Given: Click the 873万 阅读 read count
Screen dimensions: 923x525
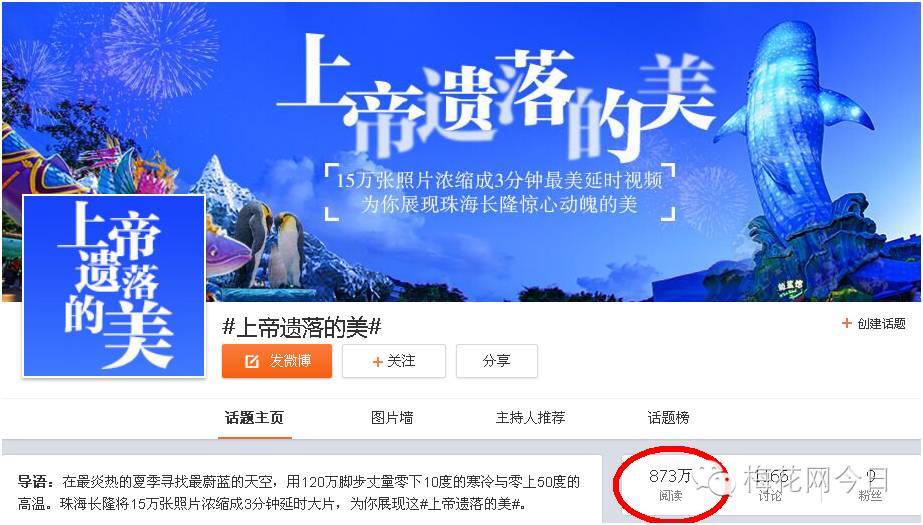Looking at the screenshot, I should coord(670,484).
